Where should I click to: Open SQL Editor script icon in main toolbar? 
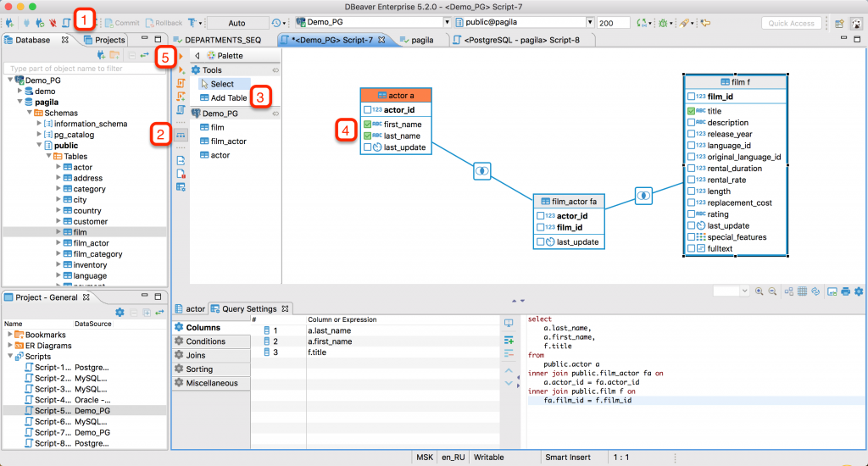pos(66,23)
